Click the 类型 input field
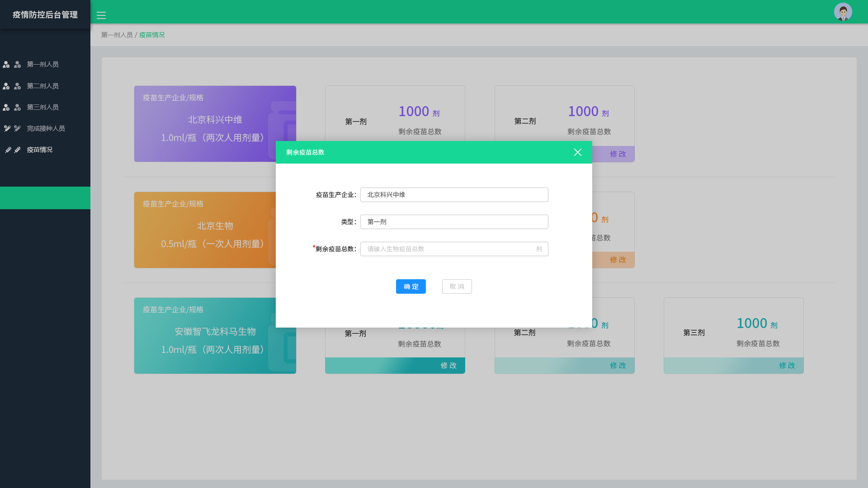The image size is (868, 488). click(454, 222)
